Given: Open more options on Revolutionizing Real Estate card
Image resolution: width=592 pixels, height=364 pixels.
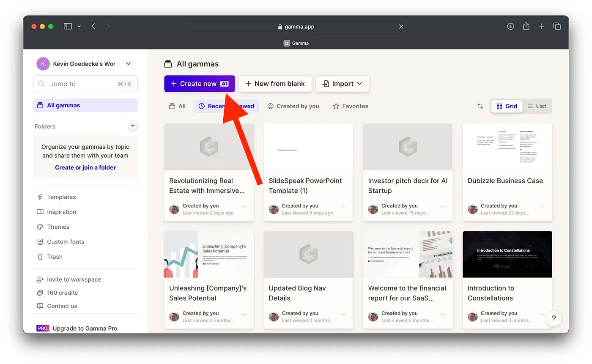Looking at the screenshot, I should (x=244, y=207).
